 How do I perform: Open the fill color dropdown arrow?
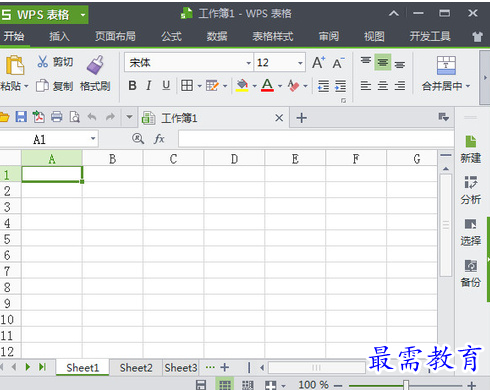pyautogui.click(x=254, y=86)
